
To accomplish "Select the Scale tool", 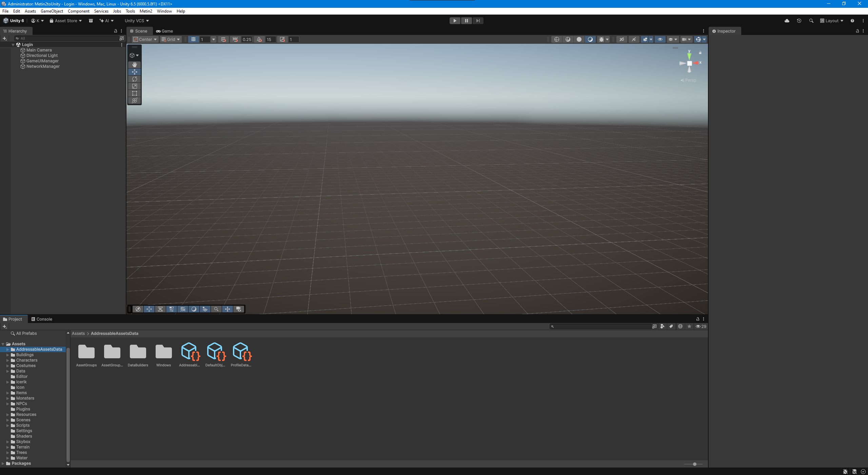I will pyautogui.click(x=135, y=86).
